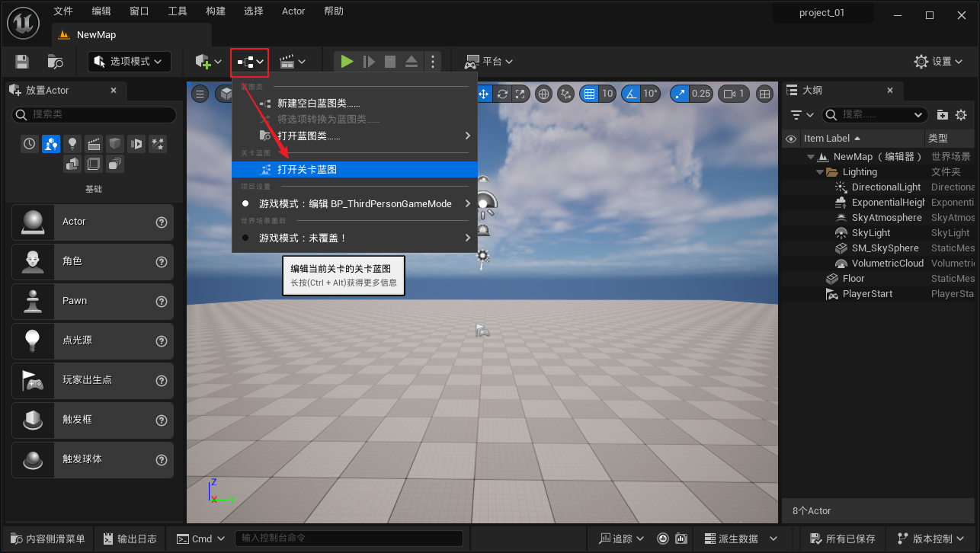Open scale snap value 0.25 menu
This screenshot has height=553, width=980.
coord(701,94)
